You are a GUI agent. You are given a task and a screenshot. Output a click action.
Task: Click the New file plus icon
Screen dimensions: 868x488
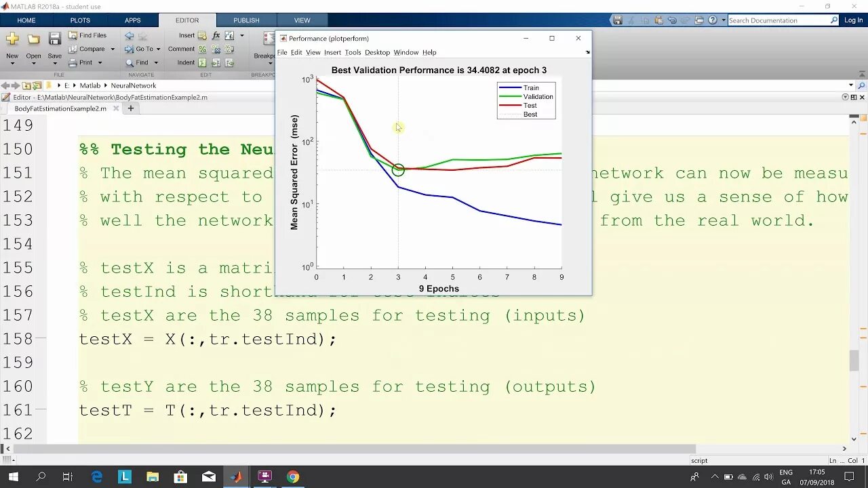coord(12,39)
